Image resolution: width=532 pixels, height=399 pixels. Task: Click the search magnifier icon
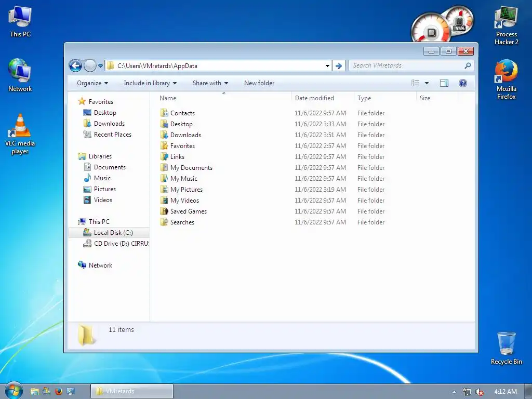468,65
